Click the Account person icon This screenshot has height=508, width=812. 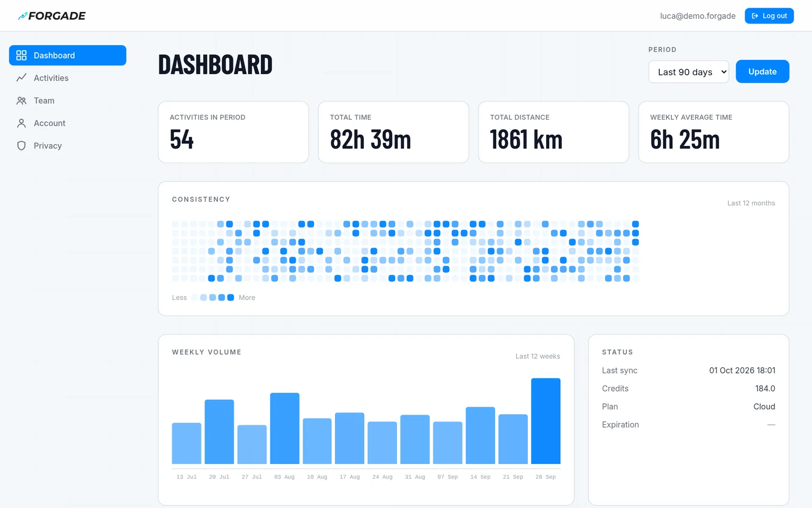[21, 123]
